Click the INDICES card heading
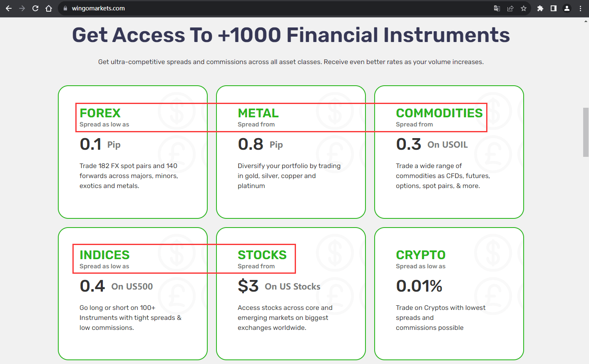 (x=104, y=255)
